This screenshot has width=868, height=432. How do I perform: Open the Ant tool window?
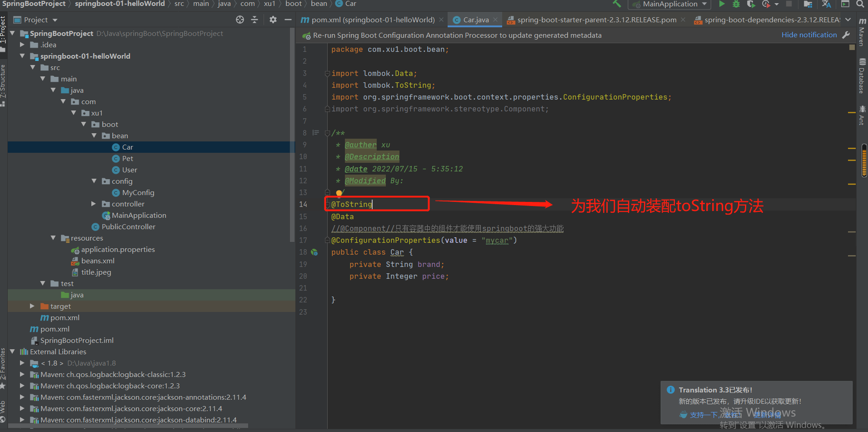click(862, 115)
